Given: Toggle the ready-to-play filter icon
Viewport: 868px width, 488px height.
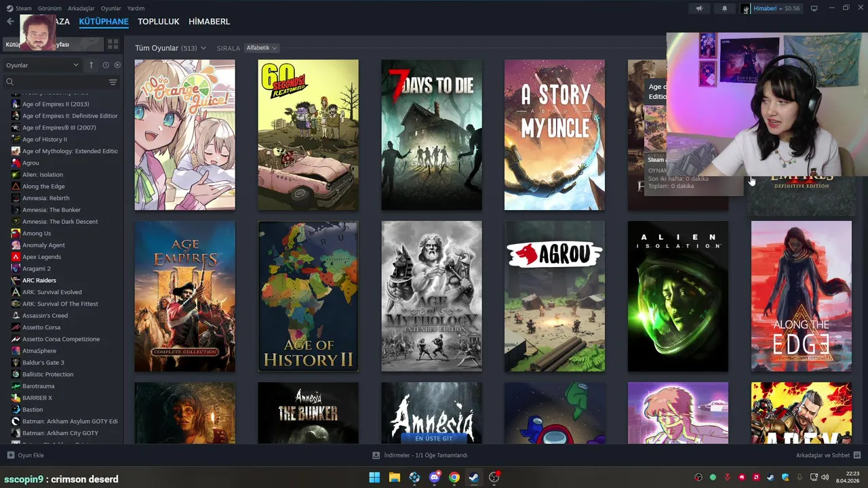Looking at the screenshot, I should pos(117,65).
